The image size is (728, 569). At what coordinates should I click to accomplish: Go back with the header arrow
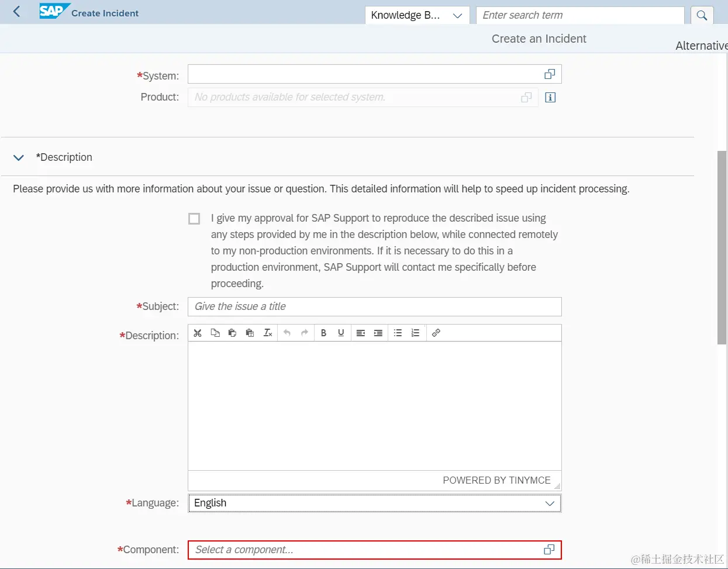16,12
